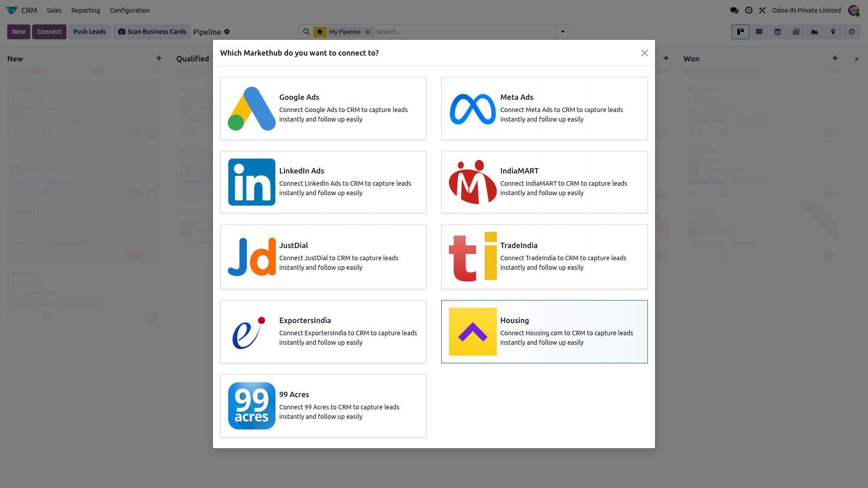Open the CRM menu label
This screenshot has width=868, height=488.
pyautogui.click(x=29, y=10)
